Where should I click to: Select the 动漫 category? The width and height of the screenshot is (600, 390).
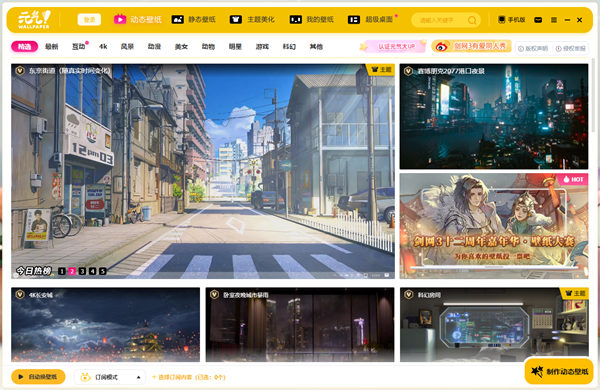click(154, 47)
